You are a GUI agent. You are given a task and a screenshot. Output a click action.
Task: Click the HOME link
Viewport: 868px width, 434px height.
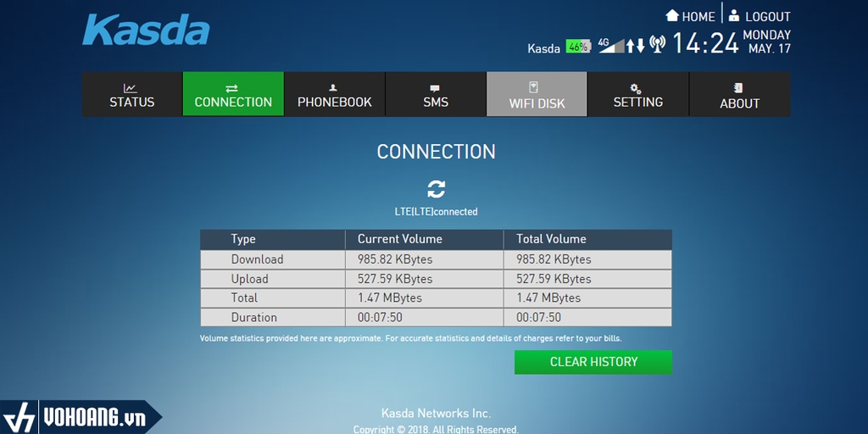(698, 17)
